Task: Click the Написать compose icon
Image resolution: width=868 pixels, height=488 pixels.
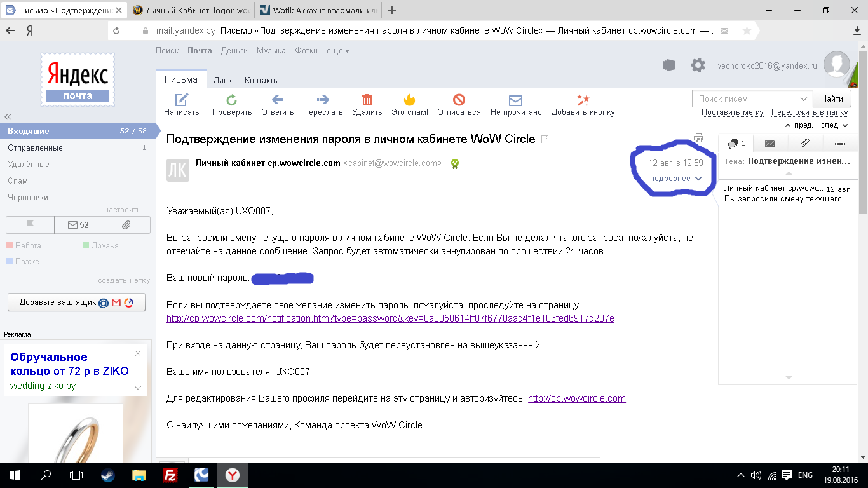Action: (x=182, y=100)
